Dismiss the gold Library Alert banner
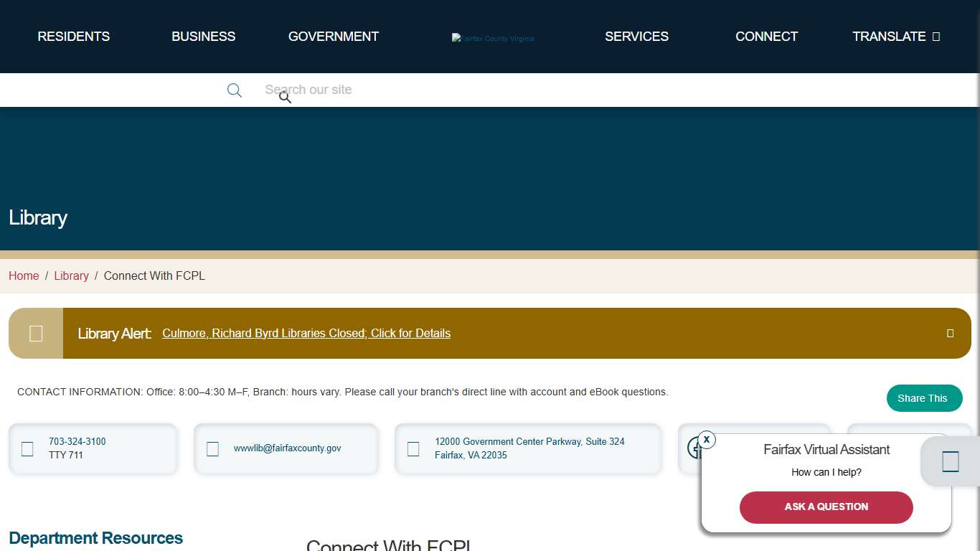Viewport: 980px width, 551px height. (x=950, y=333)
